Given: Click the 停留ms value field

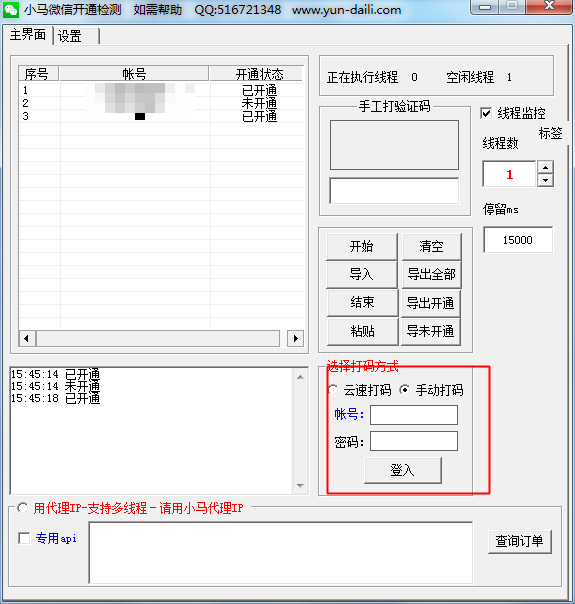Looking at the screenshot, I should pos(518,240).
